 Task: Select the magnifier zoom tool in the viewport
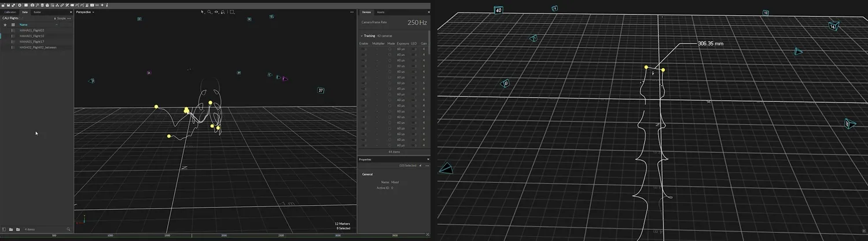pyautogui.click(x=209, y=12)
